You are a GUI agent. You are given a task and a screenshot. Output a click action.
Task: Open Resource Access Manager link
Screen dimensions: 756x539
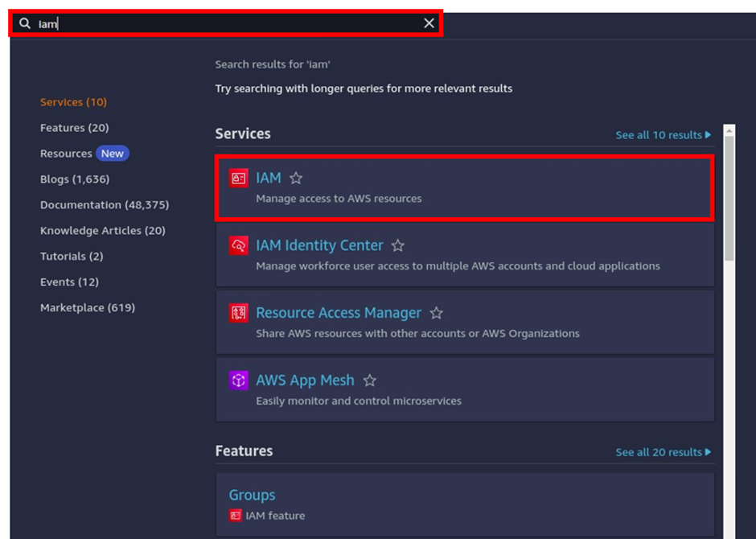click(x=339, y=313)
